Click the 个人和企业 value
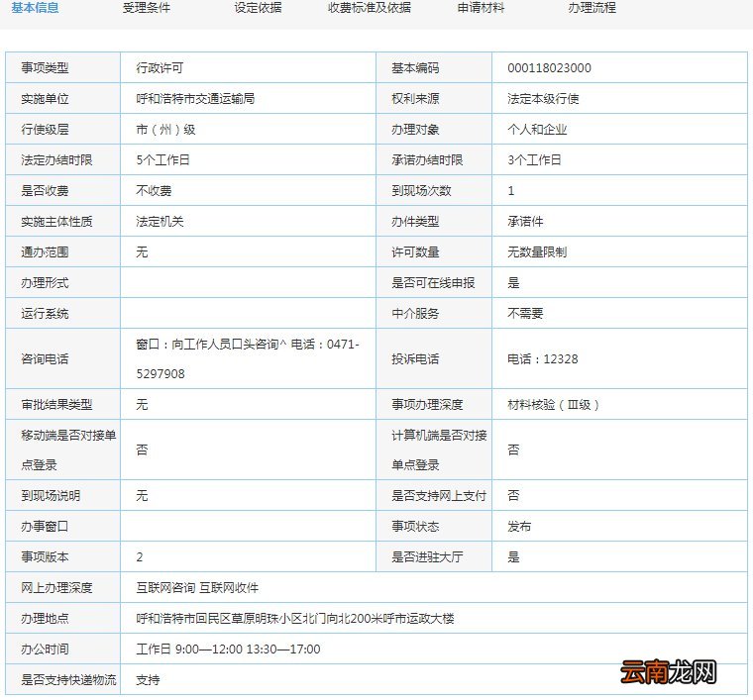Viewport: 753px width, 700px height. click(x=537, y=130)
